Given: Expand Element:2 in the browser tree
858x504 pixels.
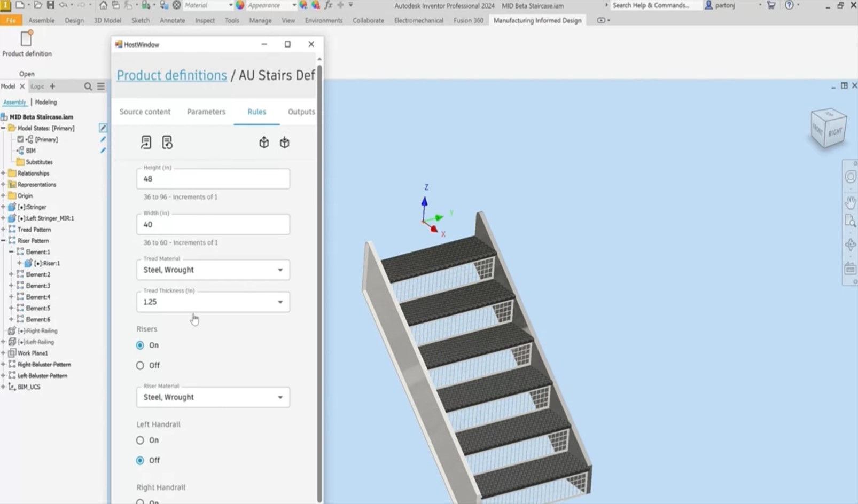Looking at the screenshot, I should coord(11,274).
